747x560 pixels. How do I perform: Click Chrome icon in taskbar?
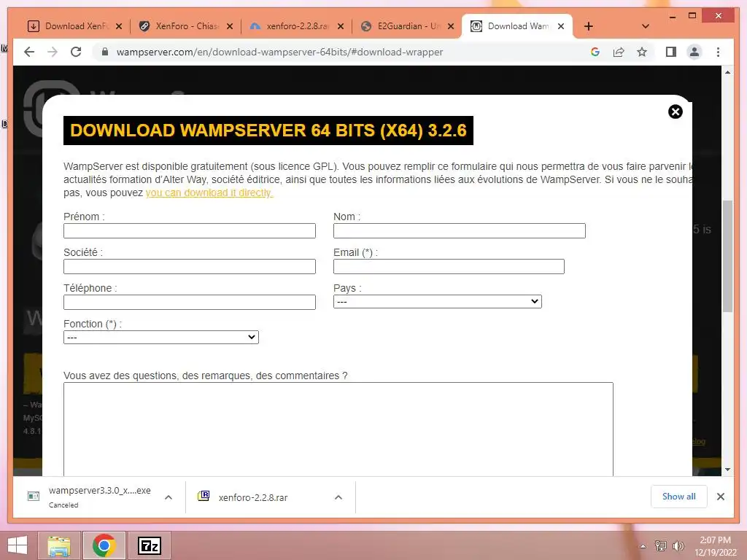(104, 545)
